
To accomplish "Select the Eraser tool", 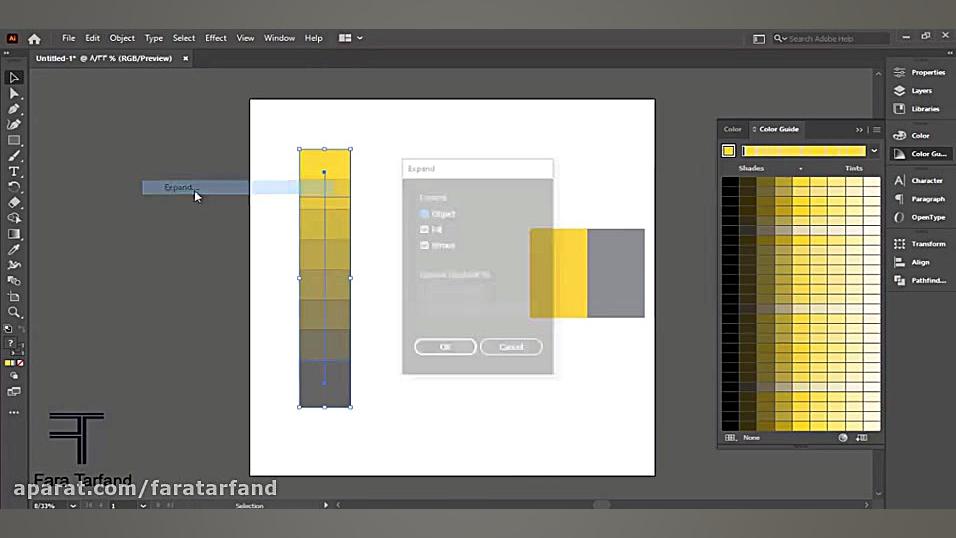I will click(13, 203).
